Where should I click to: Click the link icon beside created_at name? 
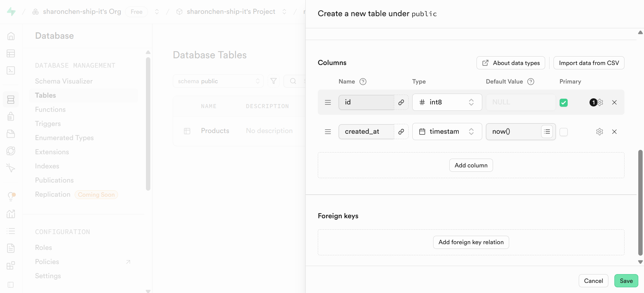[401, 132]
